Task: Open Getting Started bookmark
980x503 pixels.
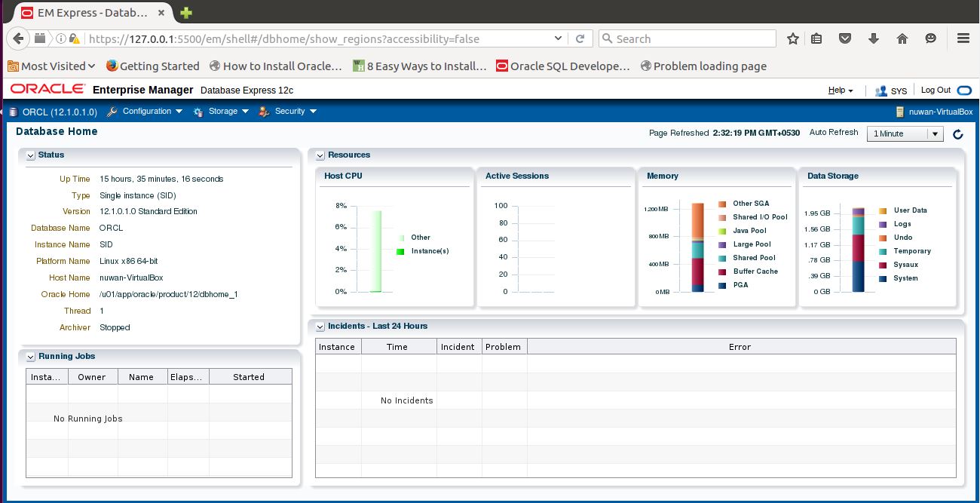Action: click(x=153, y=66)
